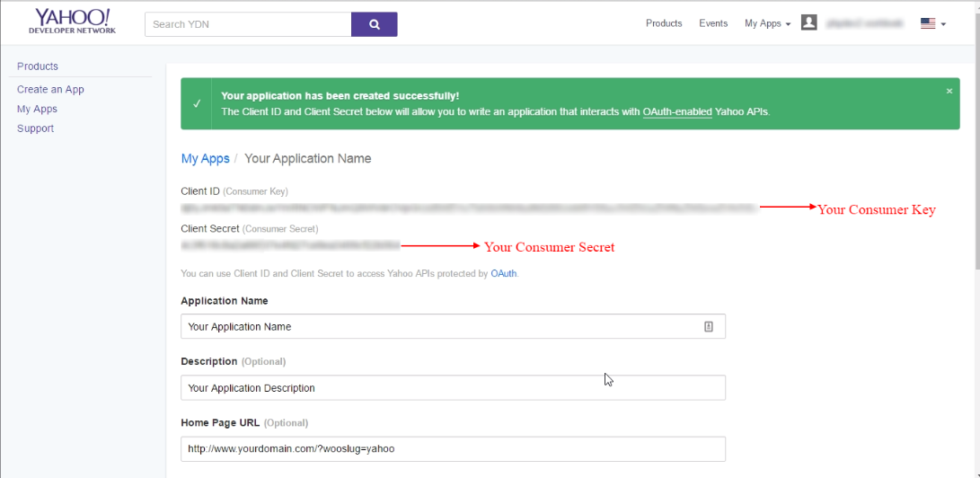This screenshot has height=478, width=980.
Task: Click Products heading in left sidebar
Action: (38, 66)
